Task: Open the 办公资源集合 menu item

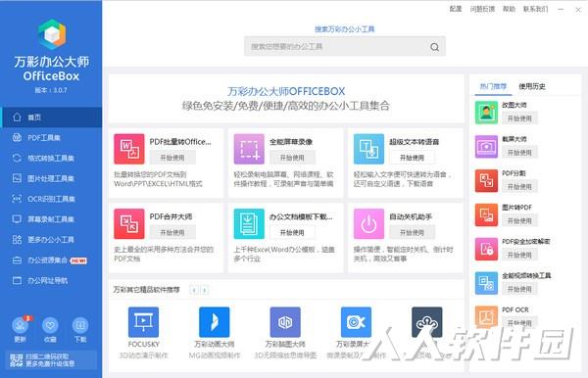Action: tap(51, 260)
